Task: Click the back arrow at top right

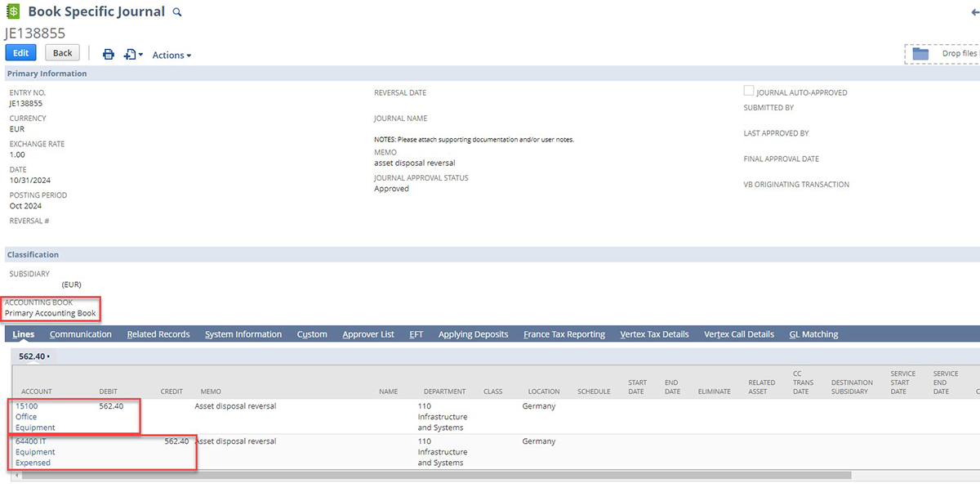Action: [x=974, y=12]
